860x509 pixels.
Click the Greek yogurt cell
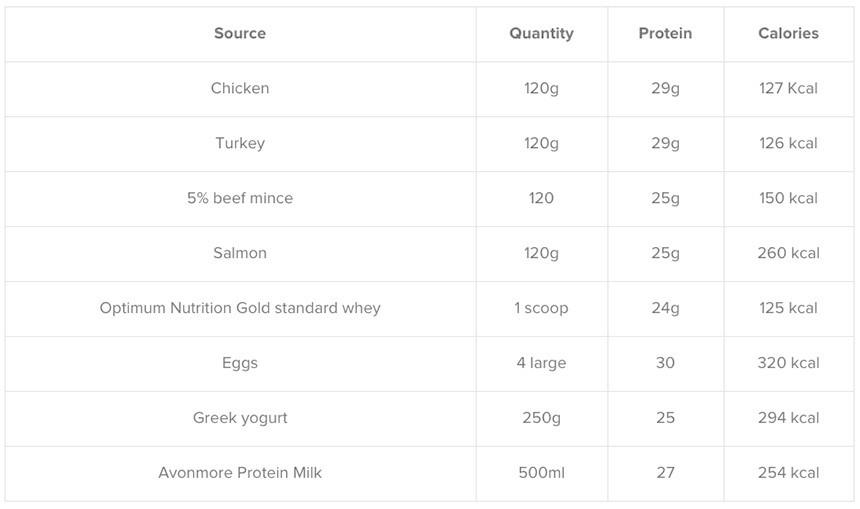240,418
